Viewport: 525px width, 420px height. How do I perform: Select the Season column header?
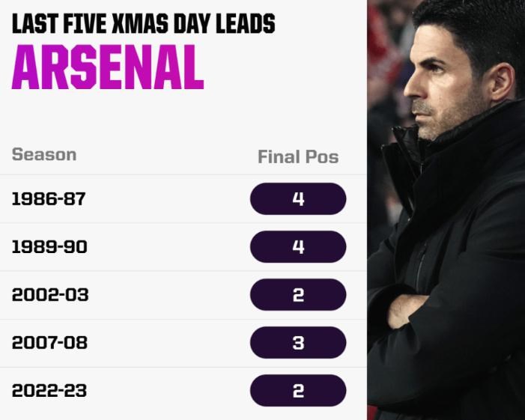pos(44,155)
